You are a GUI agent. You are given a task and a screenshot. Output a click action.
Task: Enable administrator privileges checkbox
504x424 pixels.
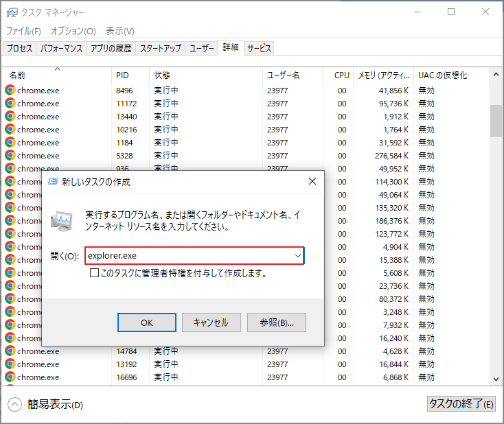coord(94,273)
